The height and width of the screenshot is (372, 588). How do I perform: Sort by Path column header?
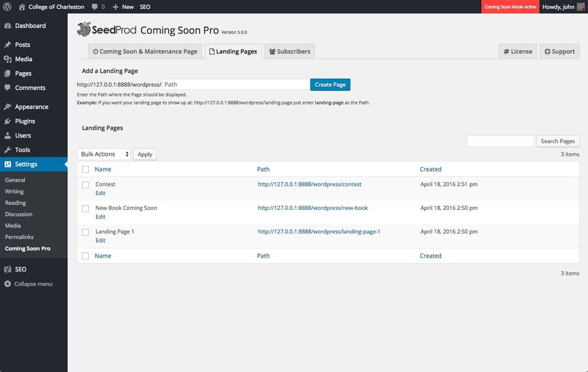pyautogui.click(x=263, y=169)
